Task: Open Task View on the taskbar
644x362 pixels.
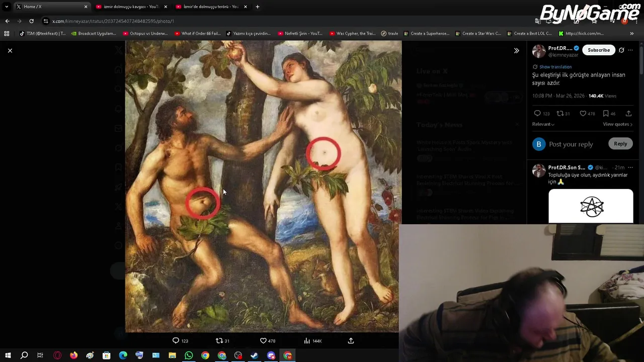Action: pyautogui.click(x=40, y=355)
